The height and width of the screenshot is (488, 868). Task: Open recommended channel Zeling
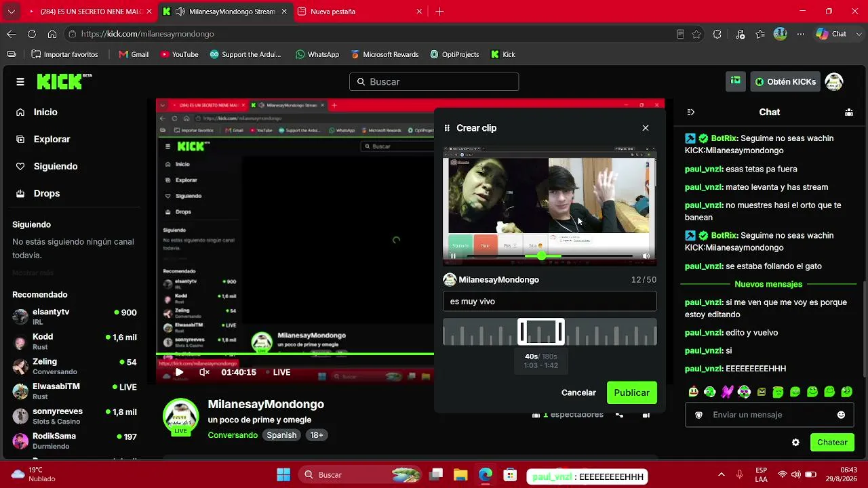click(x=75, y=367)
